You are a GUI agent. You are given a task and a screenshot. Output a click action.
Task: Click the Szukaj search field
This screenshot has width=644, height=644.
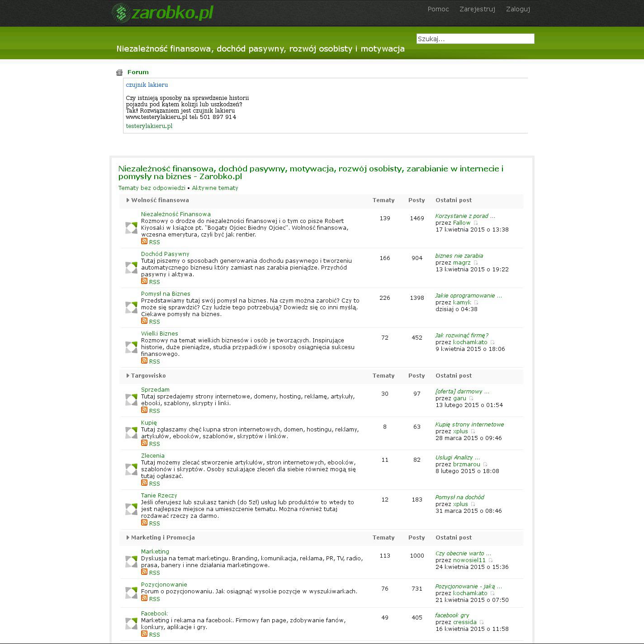475,39
